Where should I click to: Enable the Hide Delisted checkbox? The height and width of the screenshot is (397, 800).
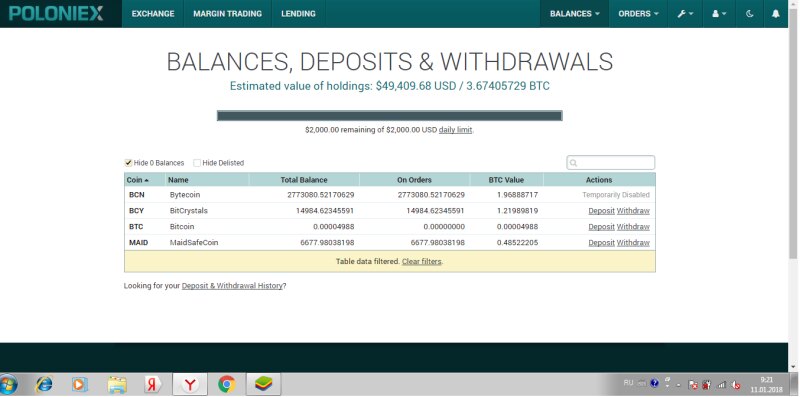(x=197, y=163)
